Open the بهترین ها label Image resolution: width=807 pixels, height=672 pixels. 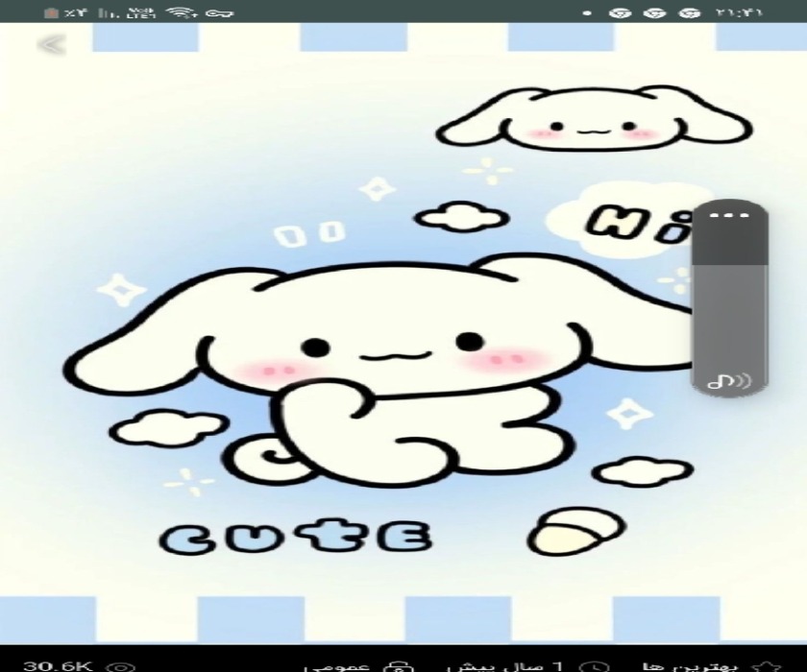[690, 667]
